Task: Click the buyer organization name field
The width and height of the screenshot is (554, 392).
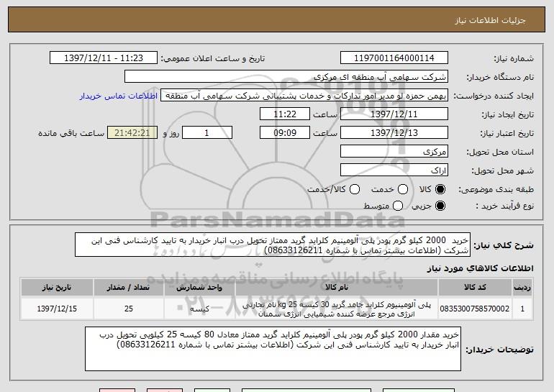Action: click(286, 77)
